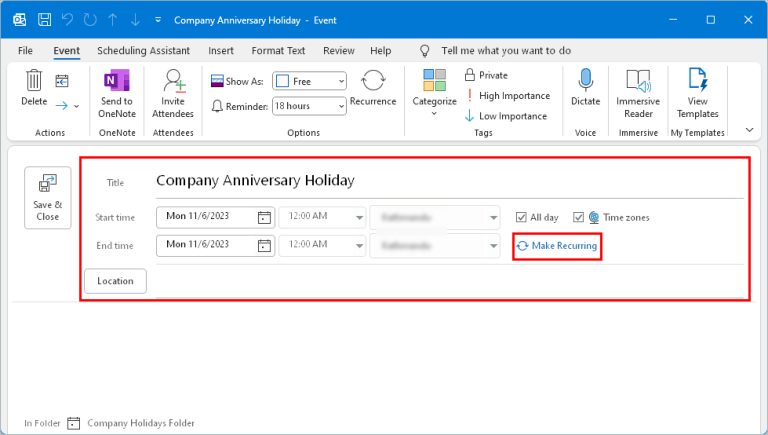Viewport: 768px width, 435px height.
Task: Open the Show As dropdown set to Free
Action: [x=309, y=81]
